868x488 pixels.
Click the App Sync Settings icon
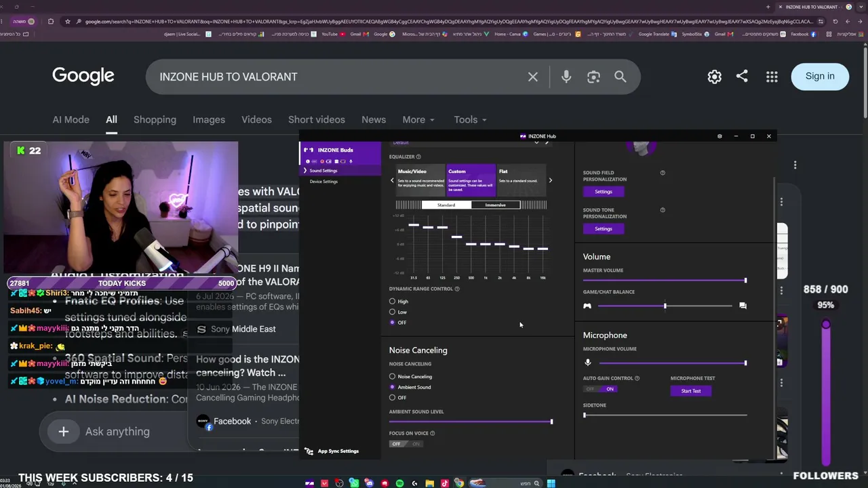tap(309, 451)
